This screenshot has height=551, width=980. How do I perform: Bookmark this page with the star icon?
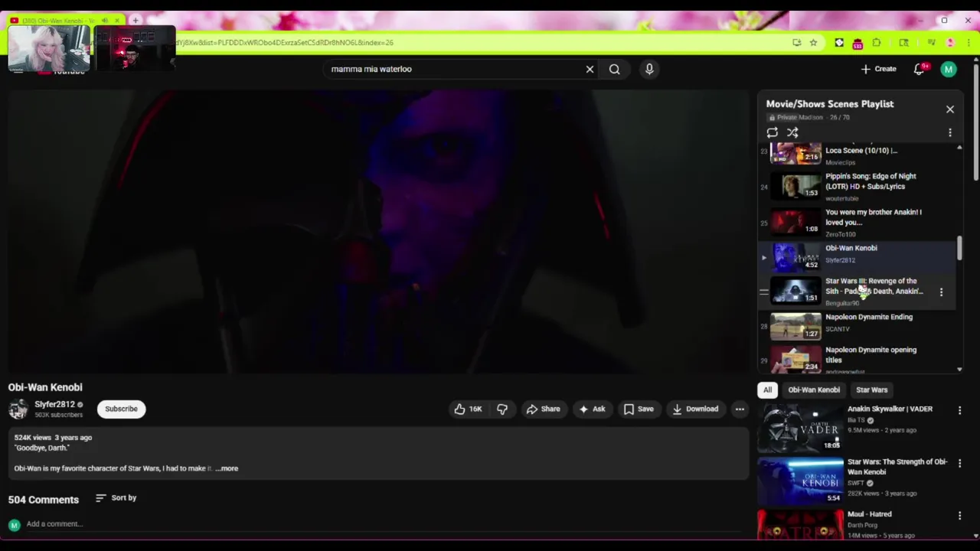pyautogui.click(x=813, y=43)
